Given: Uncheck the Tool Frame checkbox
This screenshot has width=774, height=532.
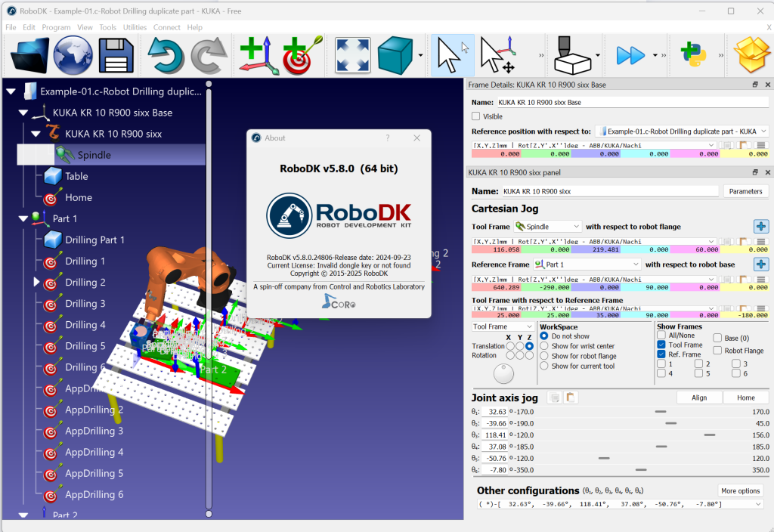Looking at the screenshot, I should pos(661,345).
